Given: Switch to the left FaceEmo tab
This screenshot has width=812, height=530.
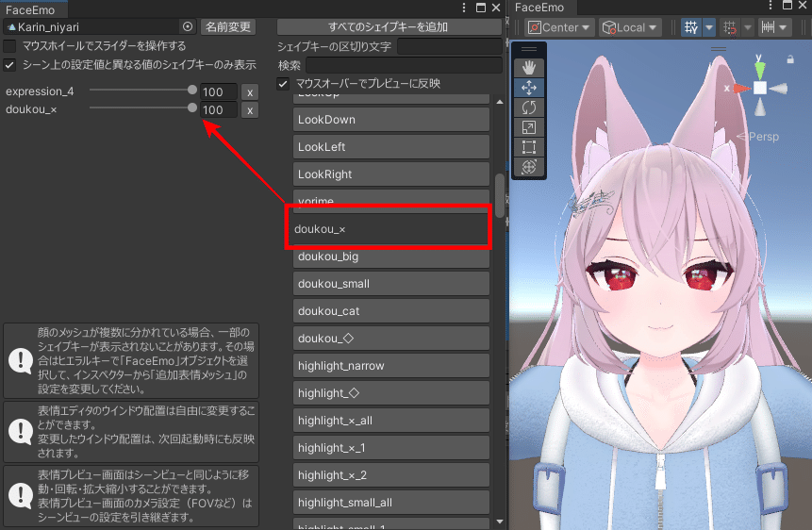Looking at the screenshot, I should [30, 9].
